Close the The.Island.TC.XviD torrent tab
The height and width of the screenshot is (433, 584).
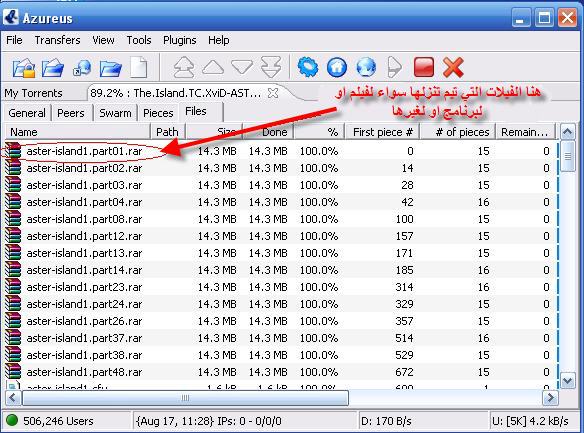pyautogui.click(x=273, y=93)
